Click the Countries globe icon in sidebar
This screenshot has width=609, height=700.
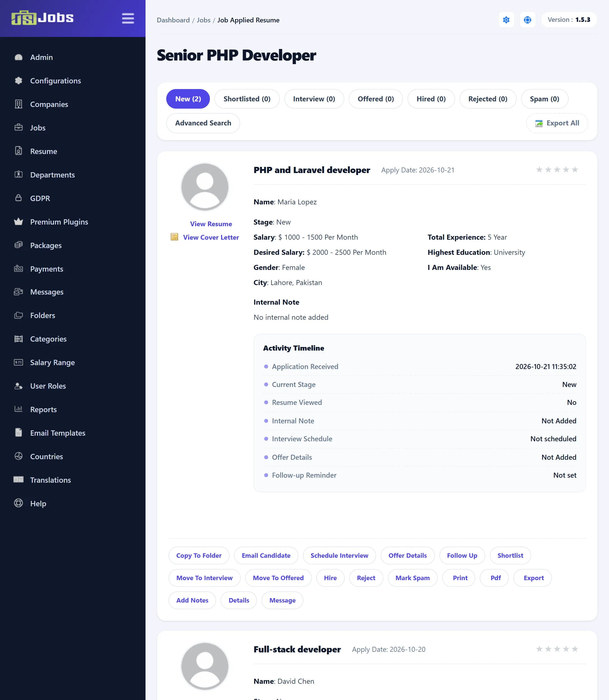[19, 456]
